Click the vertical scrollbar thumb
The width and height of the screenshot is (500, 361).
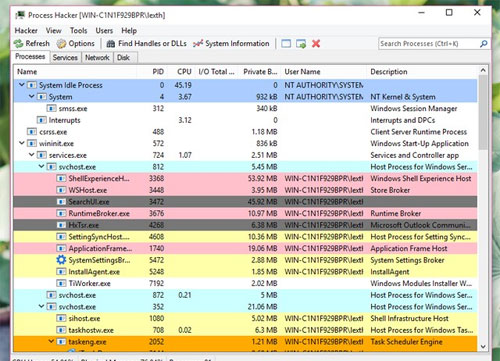(x=483, y=112)
